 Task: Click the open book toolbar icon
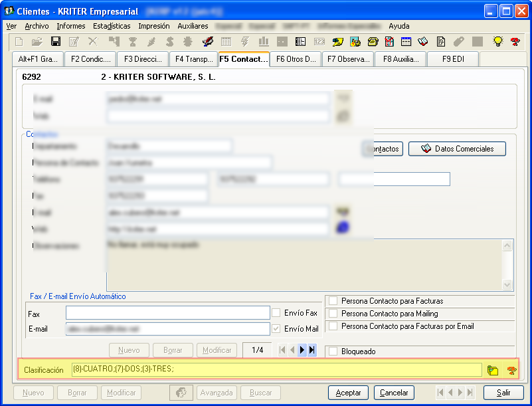[423, 42]
